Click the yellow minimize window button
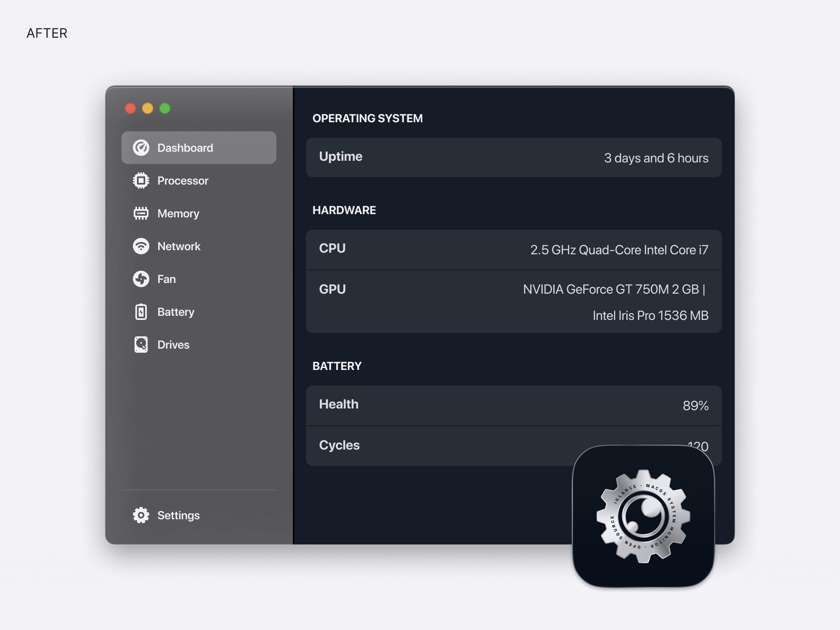This screenshot has height=630, width=840. tap(148, 108)
